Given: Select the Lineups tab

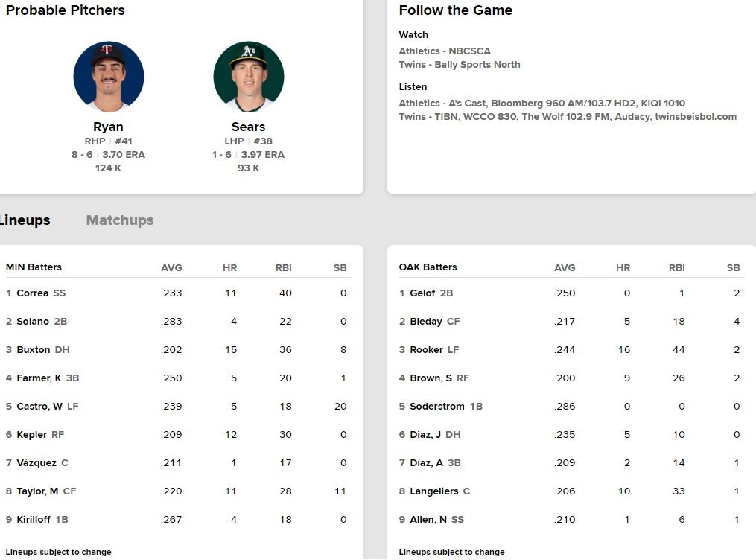Looking at the screenshot, I should pyautogui.click(x=25, y=220).
